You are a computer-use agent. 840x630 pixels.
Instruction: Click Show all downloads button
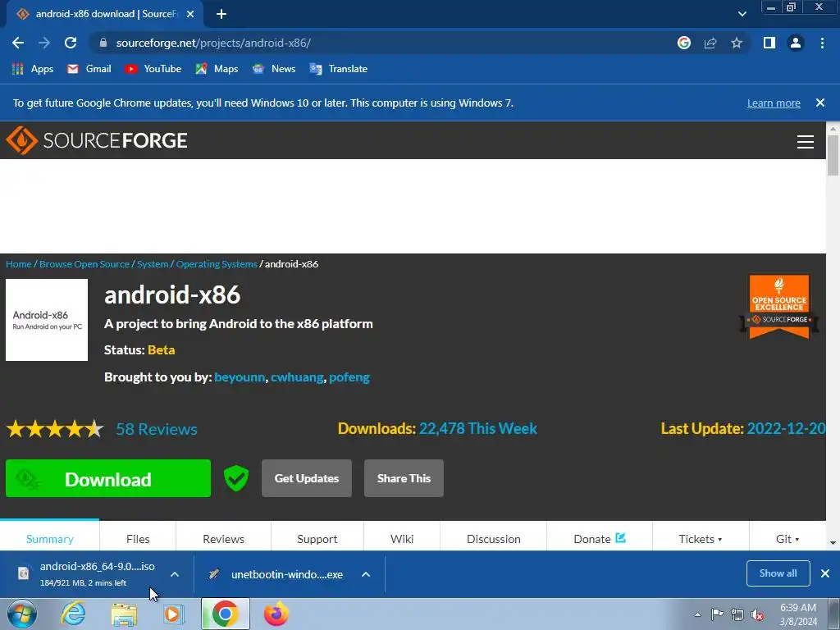[x=778, y=573]
